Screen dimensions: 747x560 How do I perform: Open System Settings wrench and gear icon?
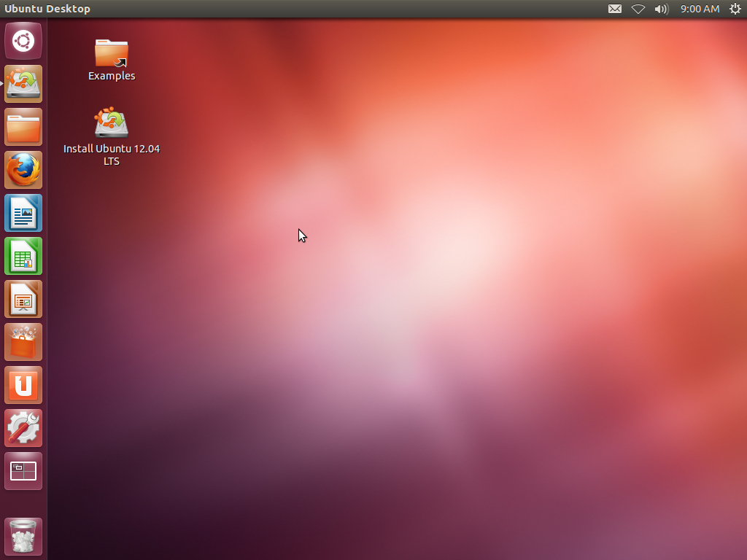[23, 428]
